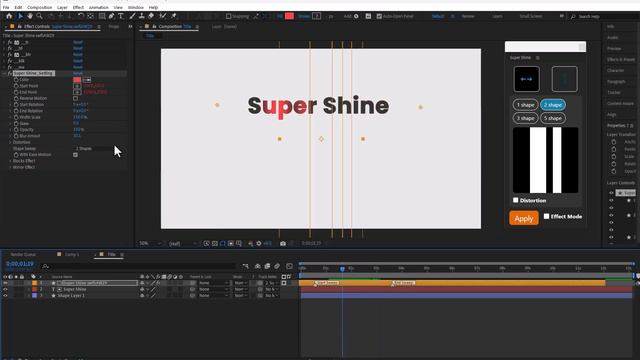Select the Type text tool
The height and width of the screenshot is (360, 640).
point(121,16)
